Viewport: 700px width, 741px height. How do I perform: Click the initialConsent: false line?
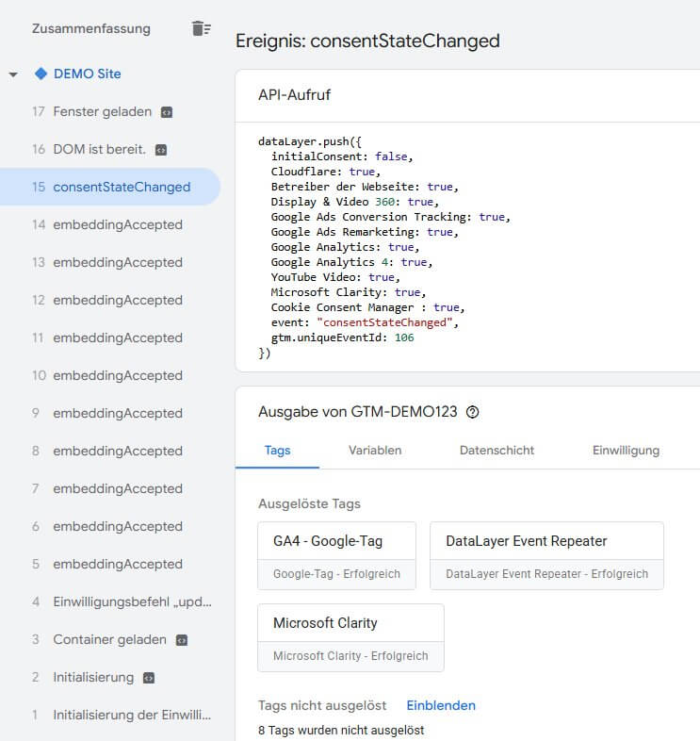point(342,156)
